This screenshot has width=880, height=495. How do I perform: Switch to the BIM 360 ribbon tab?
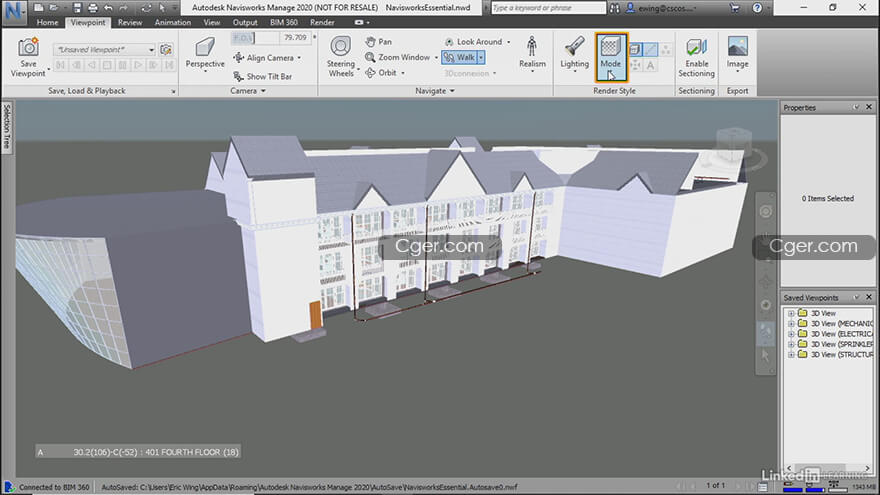[x=284, y=22]
